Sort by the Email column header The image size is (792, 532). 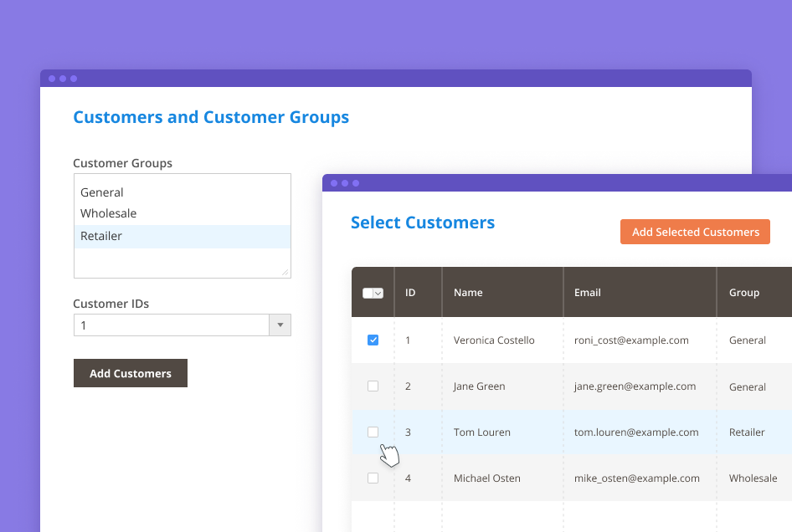click(587, 293)
